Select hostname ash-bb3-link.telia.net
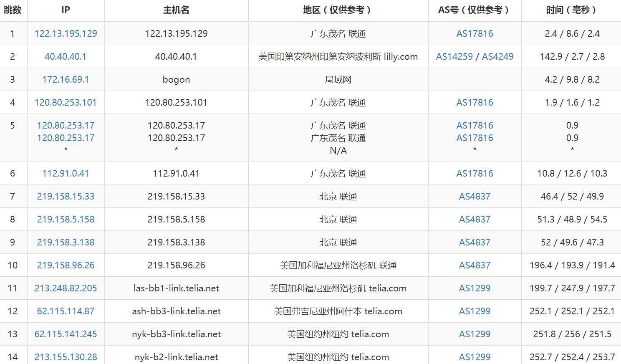The height and width of the screenshot is (364, 621). [176, 311]
